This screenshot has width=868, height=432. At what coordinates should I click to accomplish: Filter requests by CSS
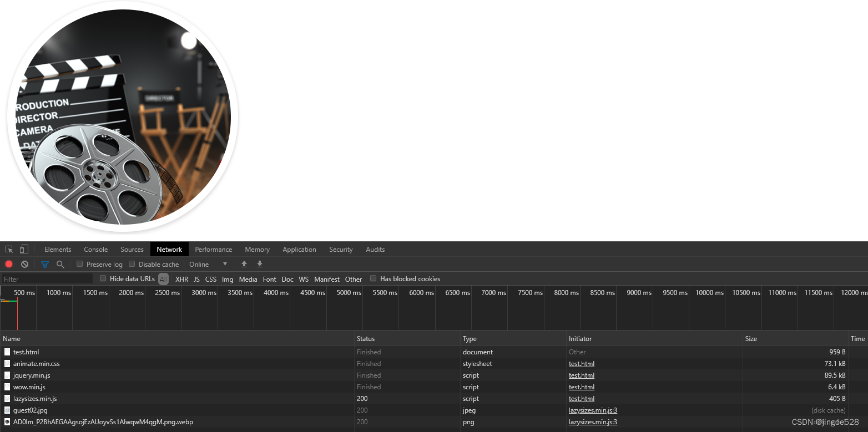pos(211,279)
